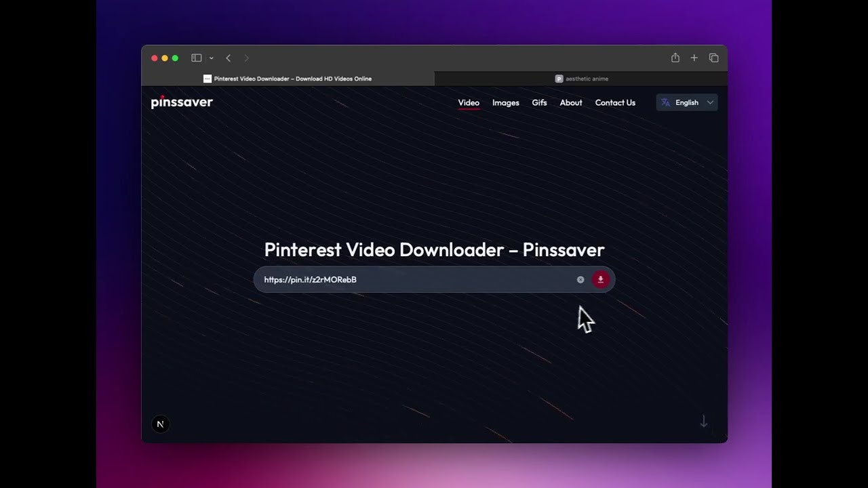Go back with the browser back arrow
The width and height of the screenshot is (868, 488).
[x=229, y=58]
